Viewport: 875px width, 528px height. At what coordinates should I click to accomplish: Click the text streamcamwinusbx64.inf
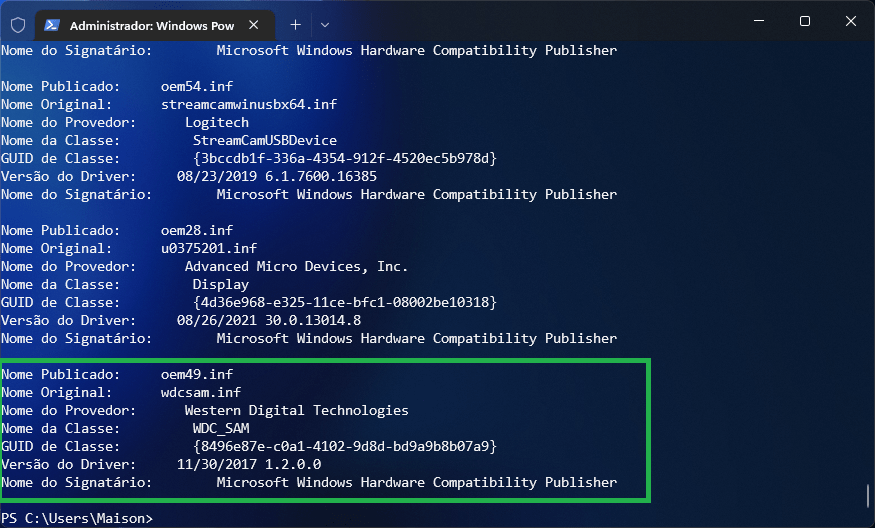click(x=249, y=104)
